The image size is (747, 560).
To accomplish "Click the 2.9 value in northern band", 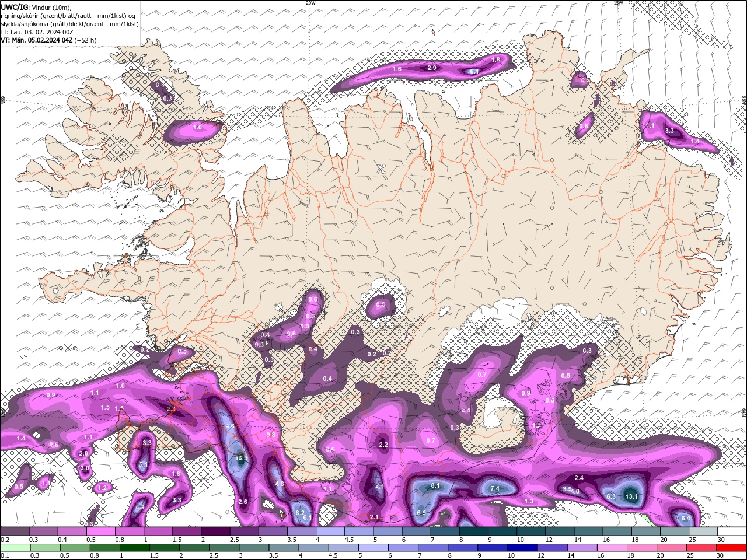I will pyautogui.click(x=432, y=68).
